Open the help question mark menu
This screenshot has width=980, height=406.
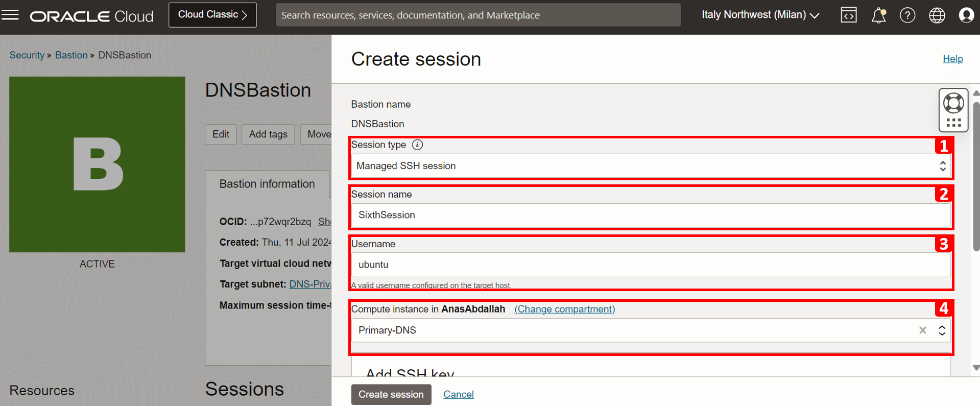click(907, 15)
